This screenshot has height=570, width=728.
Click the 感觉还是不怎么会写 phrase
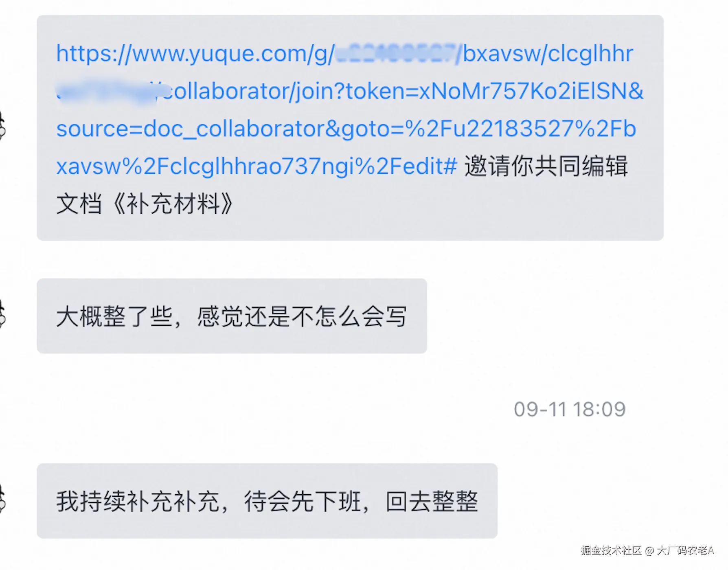[x=302, y=316]
